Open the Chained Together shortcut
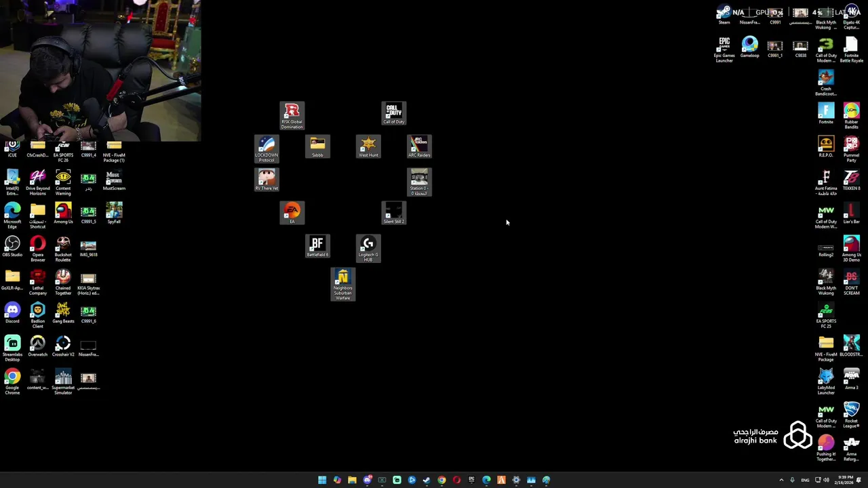 (63, 282)
